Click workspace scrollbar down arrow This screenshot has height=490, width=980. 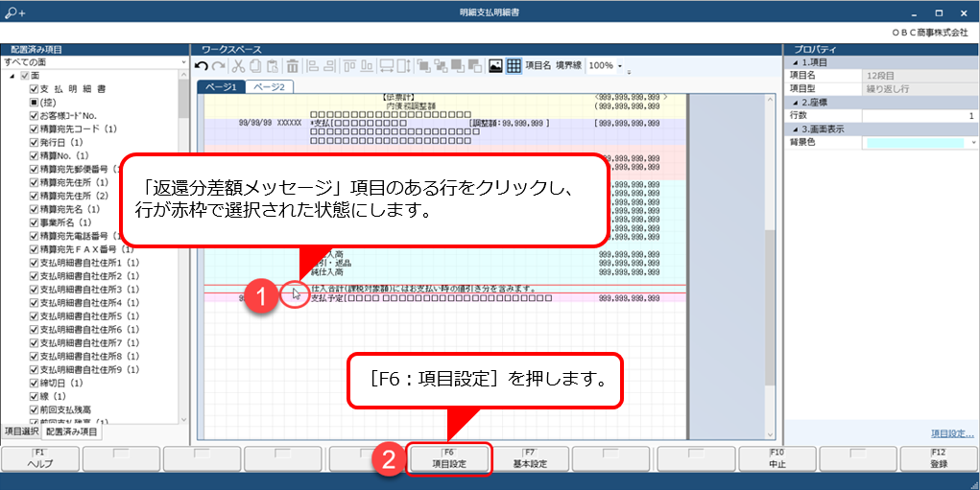[770, 435]
